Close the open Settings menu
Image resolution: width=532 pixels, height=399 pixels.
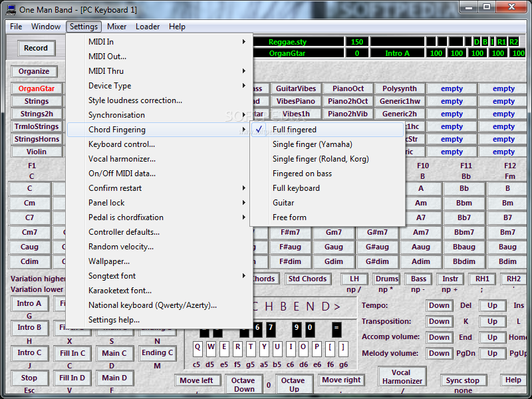click(84, 27)
